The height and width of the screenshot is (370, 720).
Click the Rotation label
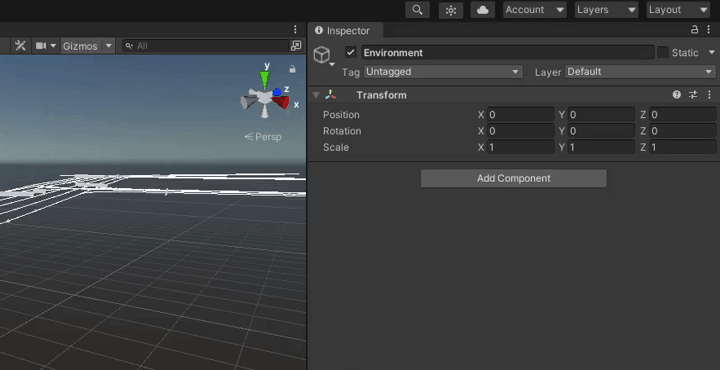point(342,131)
